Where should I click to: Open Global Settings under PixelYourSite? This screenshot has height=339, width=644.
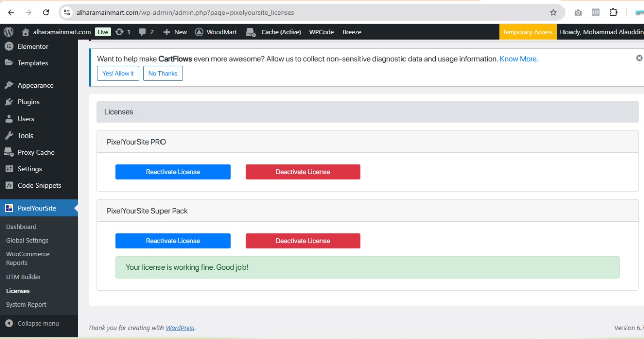(x=27, y=240)
